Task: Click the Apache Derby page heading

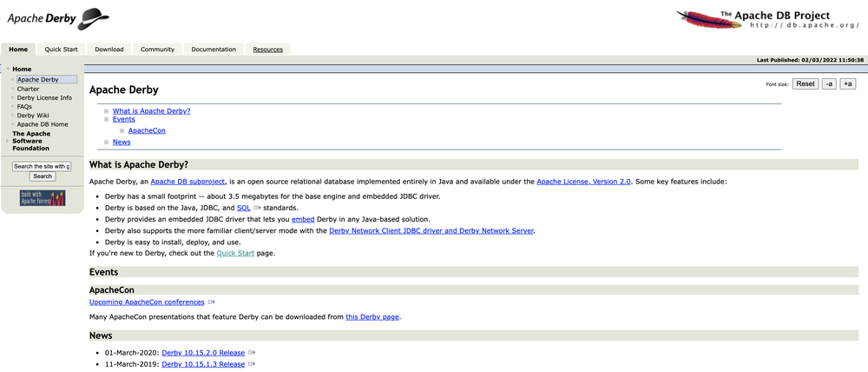Action: (x=124, y=90)
